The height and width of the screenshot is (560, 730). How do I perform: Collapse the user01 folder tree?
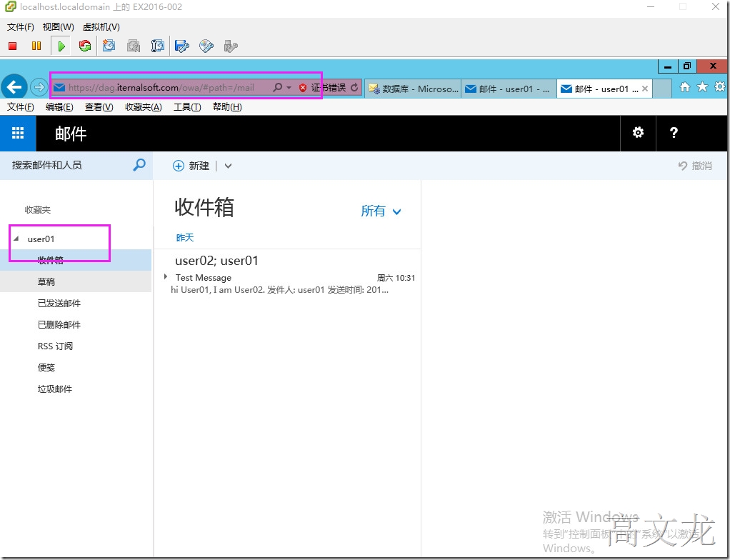pyautogui.click(x=16, y=239)
